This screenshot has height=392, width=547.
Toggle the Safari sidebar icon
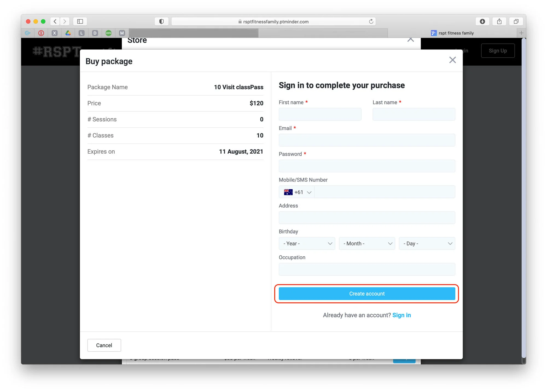tap(80, 21)
